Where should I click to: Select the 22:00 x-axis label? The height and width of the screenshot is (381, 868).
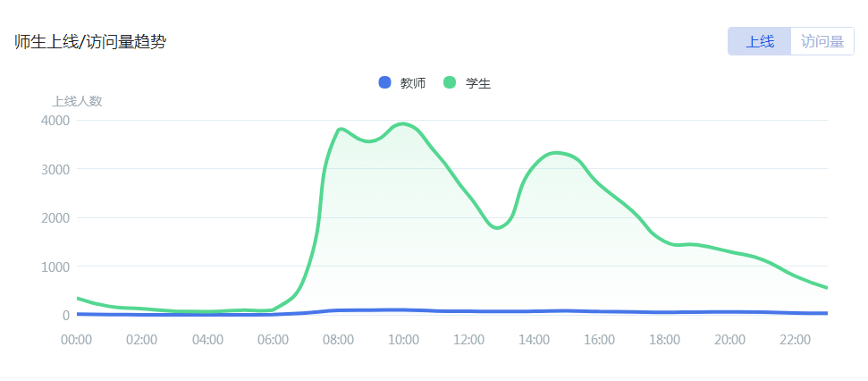pyautogui.click(x=796, y=340)
